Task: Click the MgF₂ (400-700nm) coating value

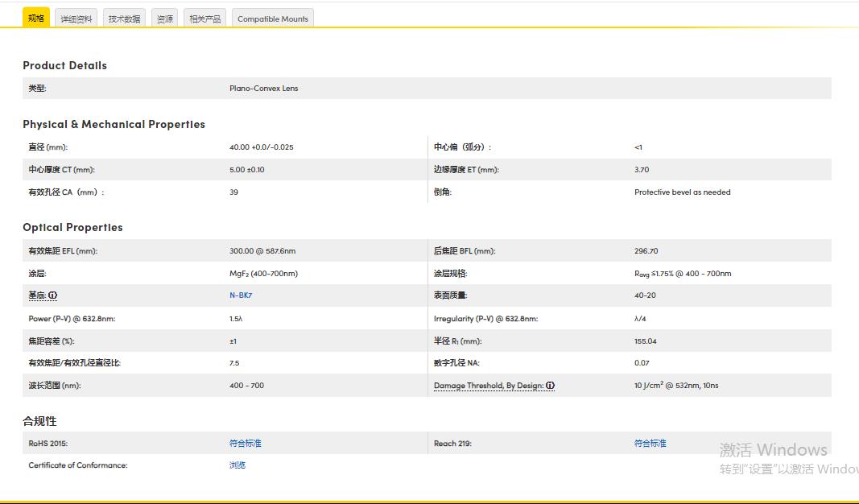Action: click(263, 274)
